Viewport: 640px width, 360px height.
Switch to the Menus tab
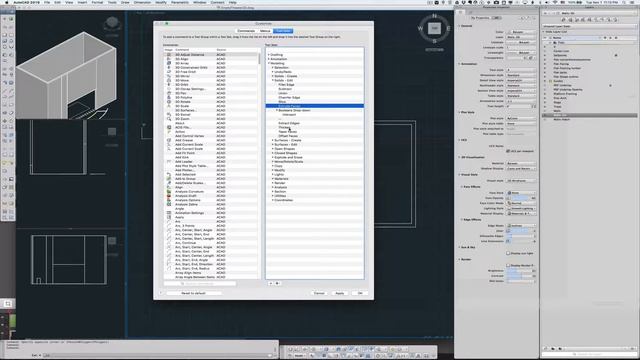coord(265,31)
